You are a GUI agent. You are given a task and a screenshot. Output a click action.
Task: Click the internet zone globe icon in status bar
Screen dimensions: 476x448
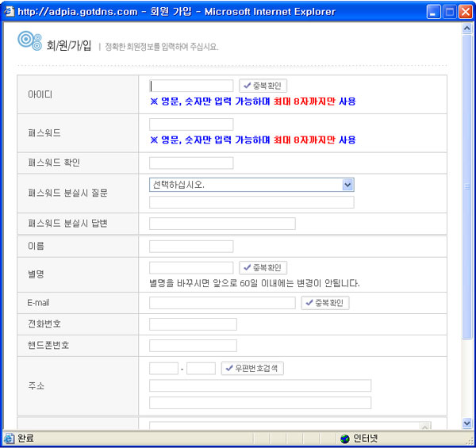[344, 438]
